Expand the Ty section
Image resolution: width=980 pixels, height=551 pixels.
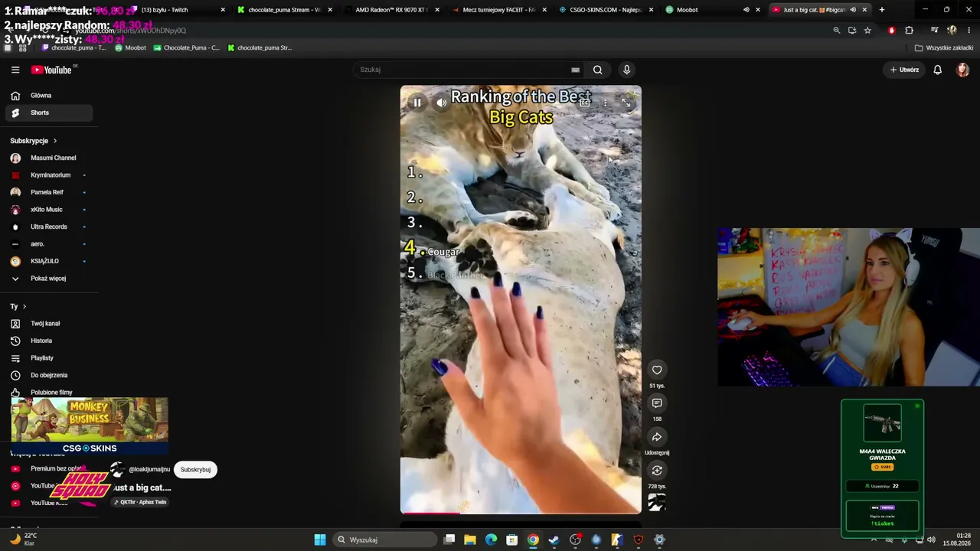[18, 306]
